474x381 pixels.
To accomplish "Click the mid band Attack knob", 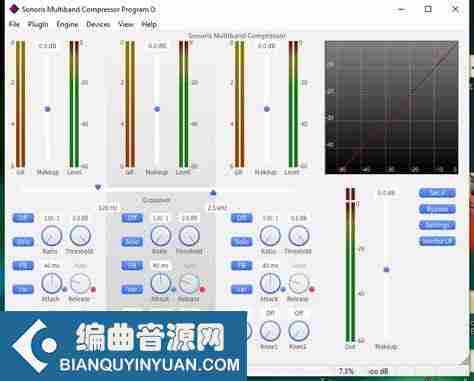I will tap(161, 284).
